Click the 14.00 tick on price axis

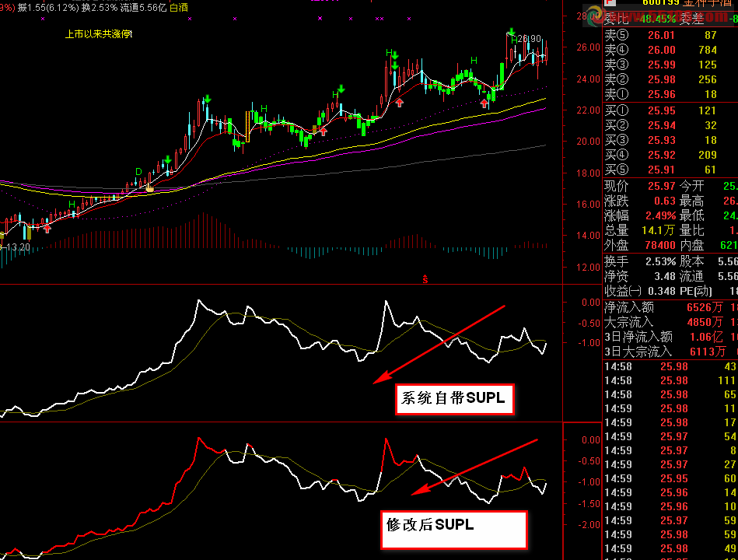588,236
